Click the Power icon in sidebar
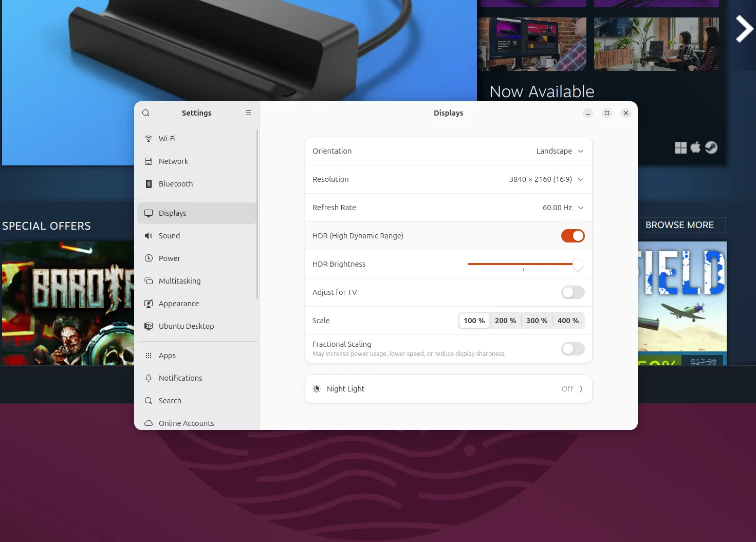 [149, 258]
